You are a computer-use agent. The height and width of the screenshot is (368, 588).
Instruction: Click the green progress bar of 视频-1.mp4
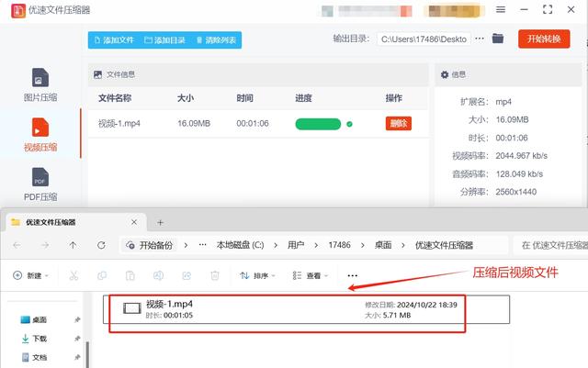(318, 124)
